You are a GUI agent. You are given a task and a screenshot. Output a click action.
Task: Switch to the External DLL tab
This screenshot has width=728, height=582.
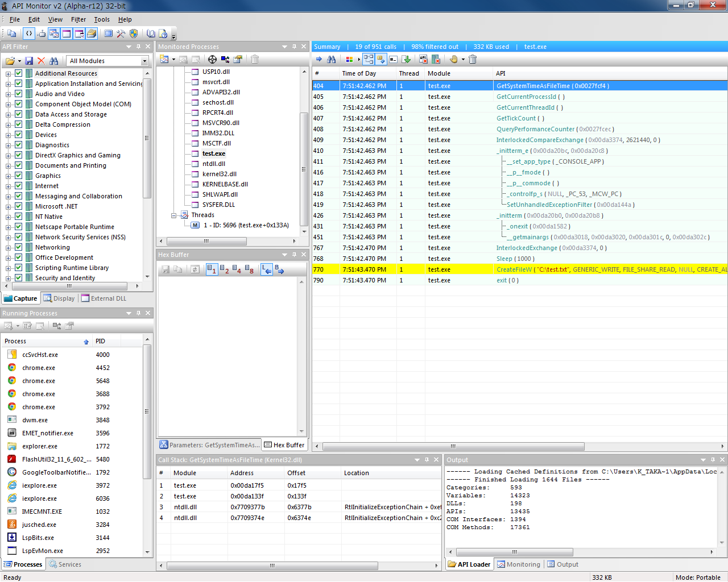click(x=104, y=298)
